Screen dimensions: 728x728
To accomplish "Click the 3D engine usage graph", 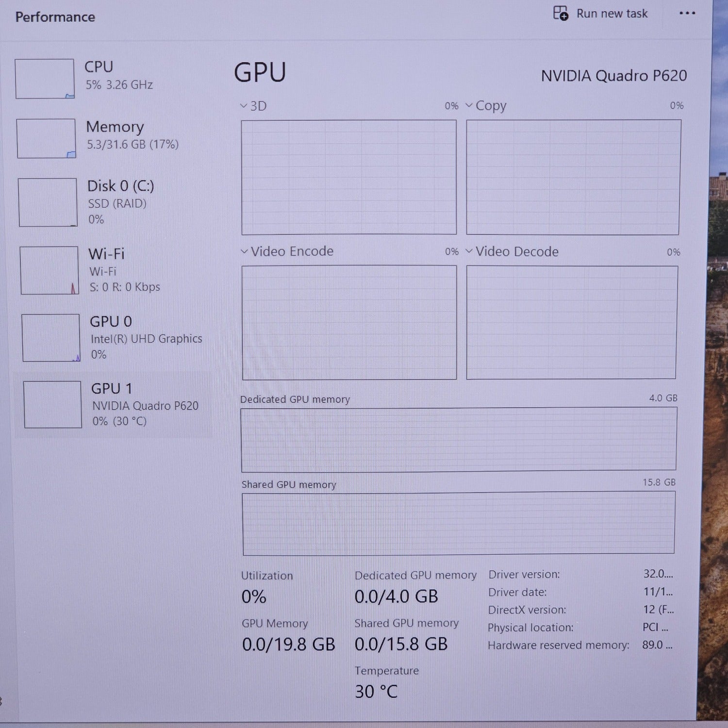I will [x=349, y=177].
